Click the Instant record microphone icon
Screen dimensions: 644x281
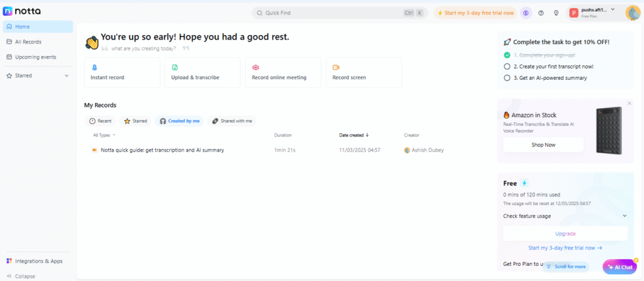tap(94, 67)
